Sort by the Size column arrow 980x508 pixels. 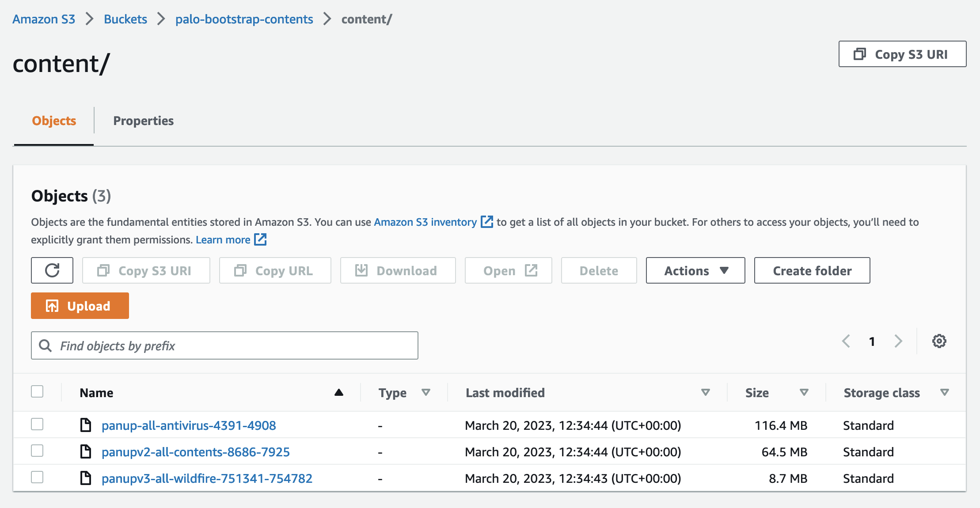point(804,392)
